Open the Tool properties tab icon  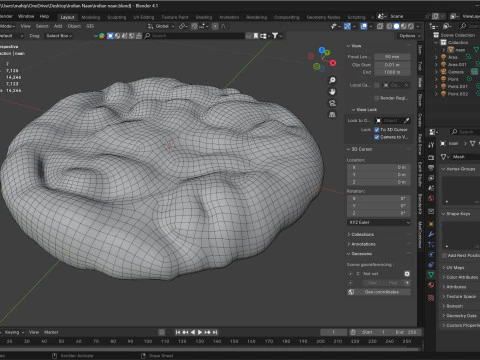click(x=431, y=145)
